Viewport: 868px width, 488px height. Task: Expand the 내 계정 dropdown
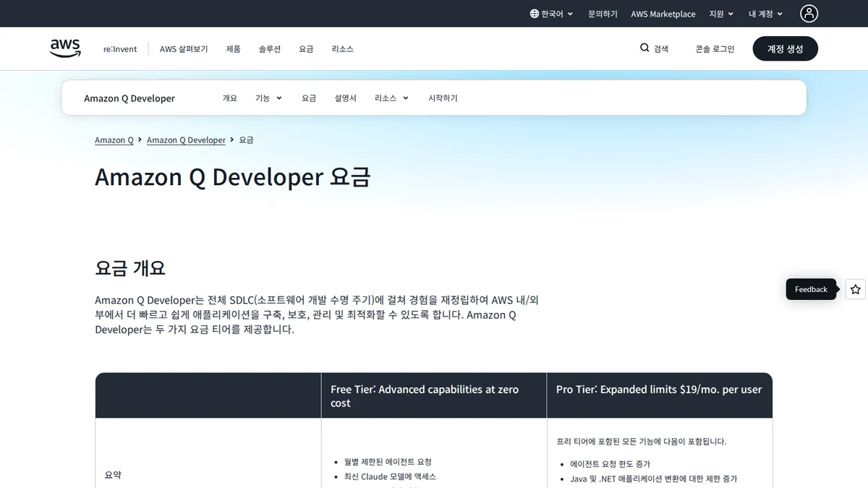[766, 14]
